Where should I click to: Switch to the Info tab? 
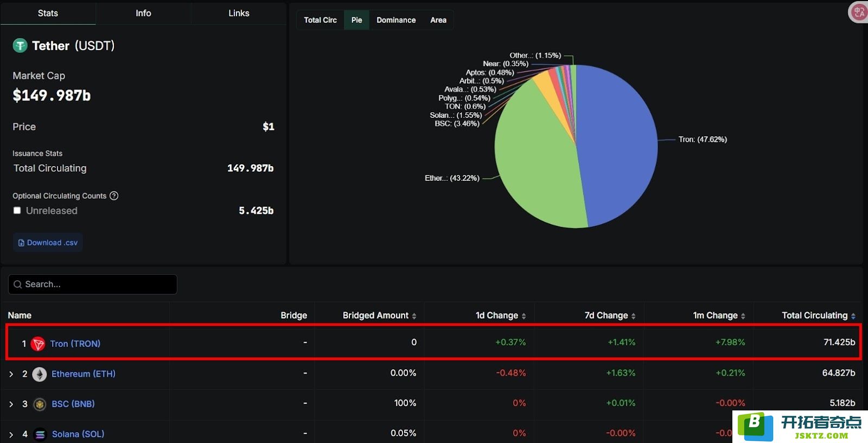pyautogui.click(x=143, y=13)
